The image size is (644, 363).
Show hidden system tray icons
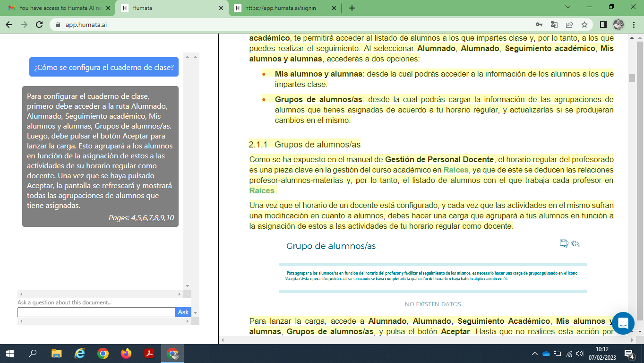pyautogui.click(x=535, y=354)
